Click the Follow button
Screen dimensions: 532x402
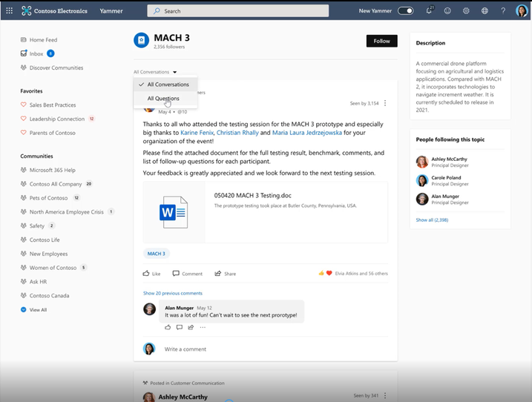[x=381, y=41]
